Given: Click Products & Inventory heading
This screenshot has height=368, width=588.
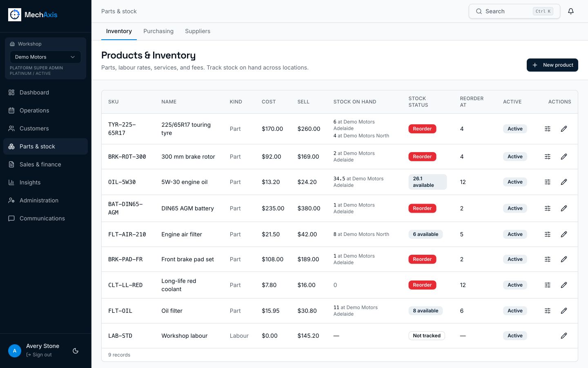Looking at the screenshot, I should pyautogui.click(x=148, y=55).
